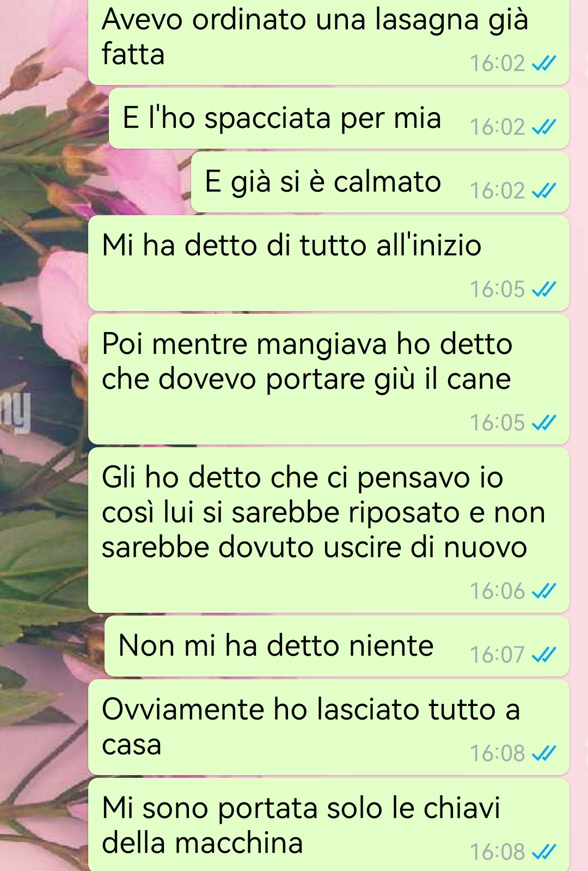
Task: Select the "E già si è calmato" bubble
Action: point(380,182)
